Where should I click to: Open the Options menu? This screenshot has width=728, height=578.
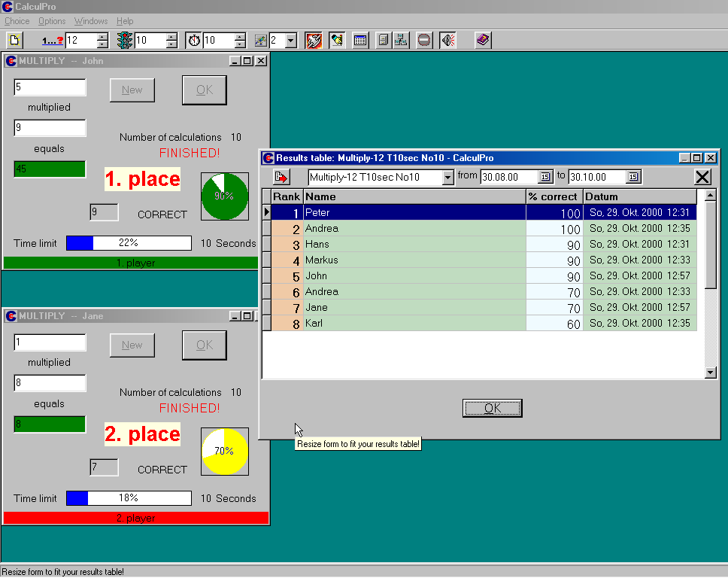point(51,21)
